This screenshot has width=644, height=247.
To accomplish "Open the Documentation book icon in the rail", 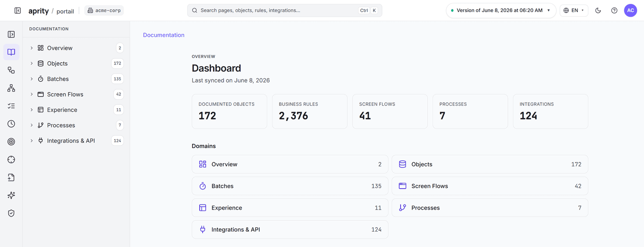I will (x=11, y=52).
